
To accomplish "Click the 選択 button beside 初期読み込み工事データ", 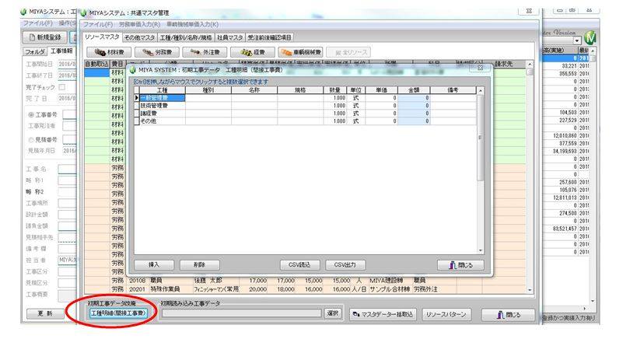I will 333,313.
